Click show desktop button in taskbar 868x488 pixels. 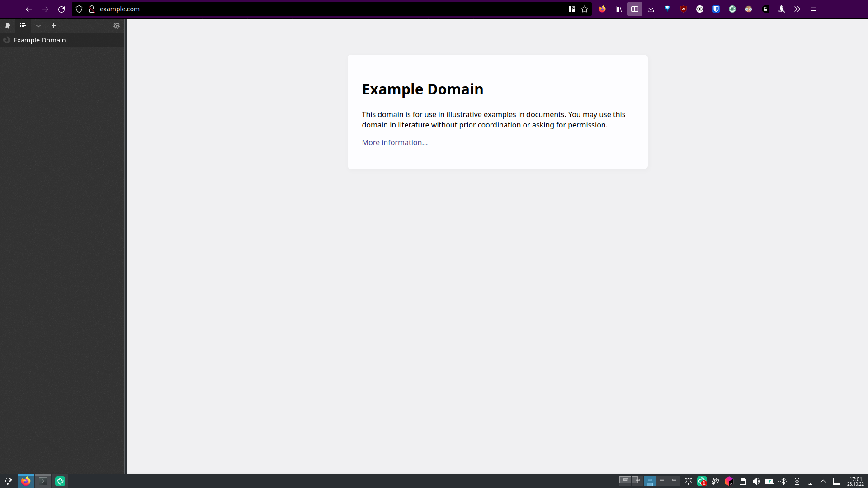(837, 481)
